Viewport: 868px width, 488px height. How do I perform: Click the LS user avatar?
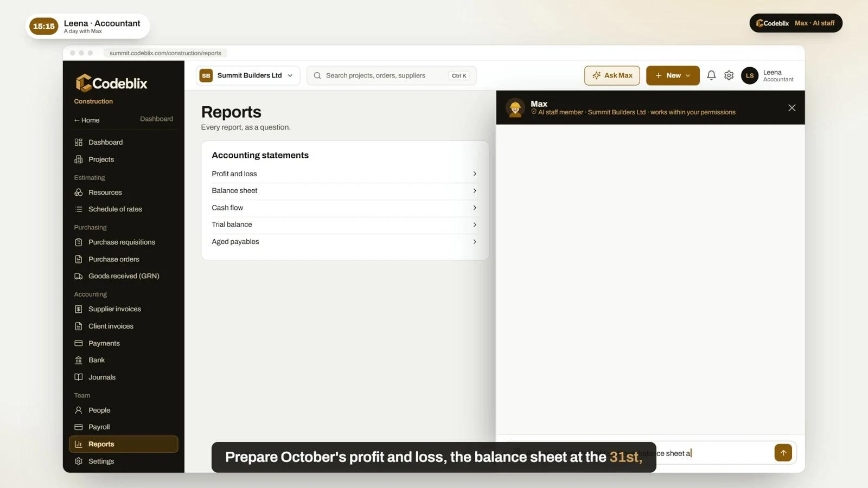[750, 75]
